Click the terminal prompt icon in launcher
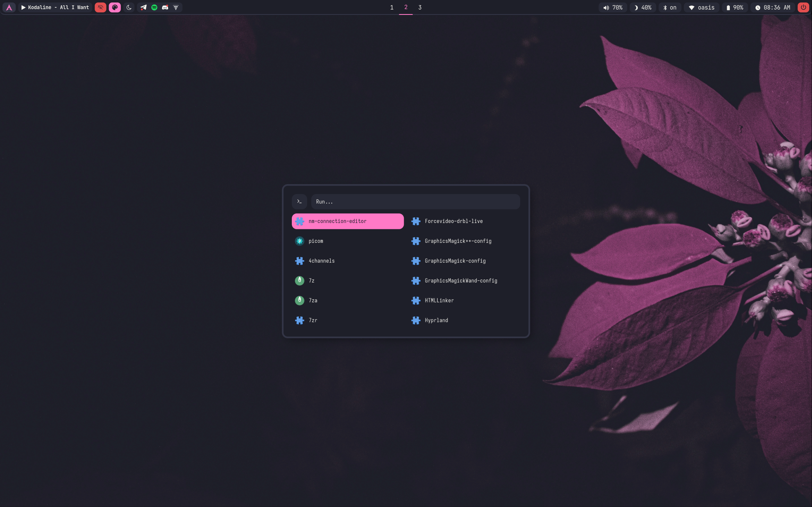The image size is (812, 507). pos(299,202)
